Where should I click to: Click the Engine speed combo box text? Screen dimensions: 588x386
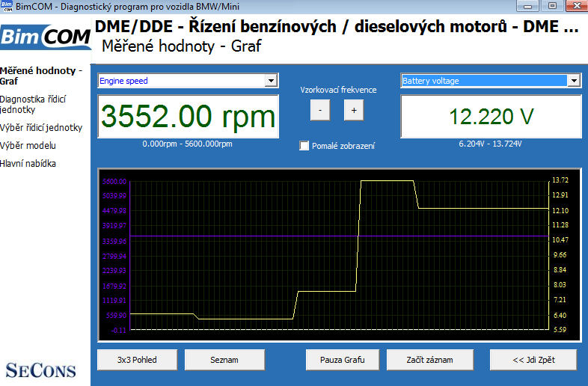tap(123, 81)
